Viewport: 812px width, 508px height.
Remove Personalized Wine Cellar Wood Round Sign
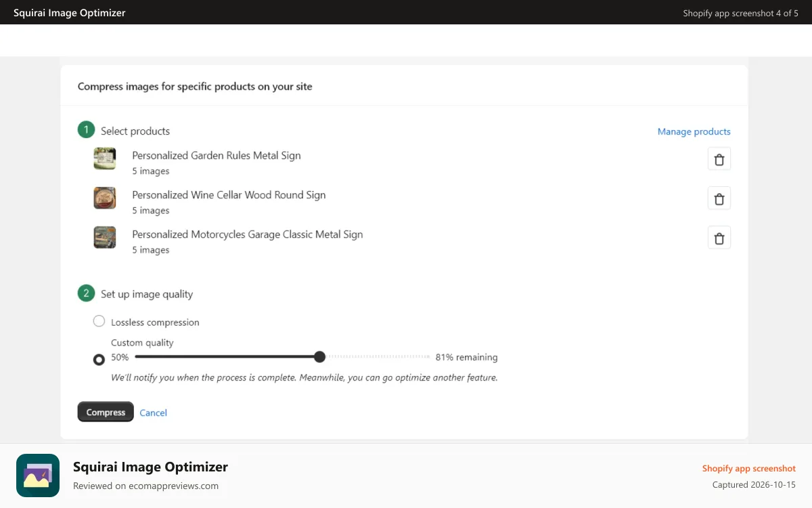[x=719, y=198]
